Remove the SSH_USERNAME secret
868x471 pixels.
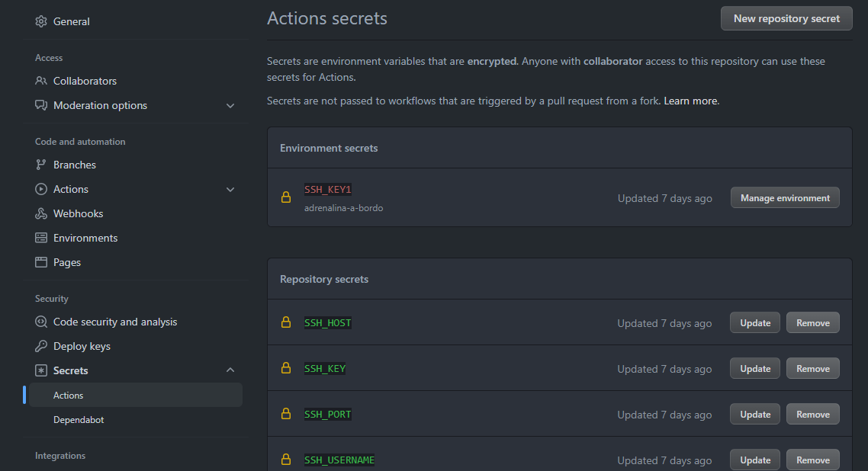812,460
